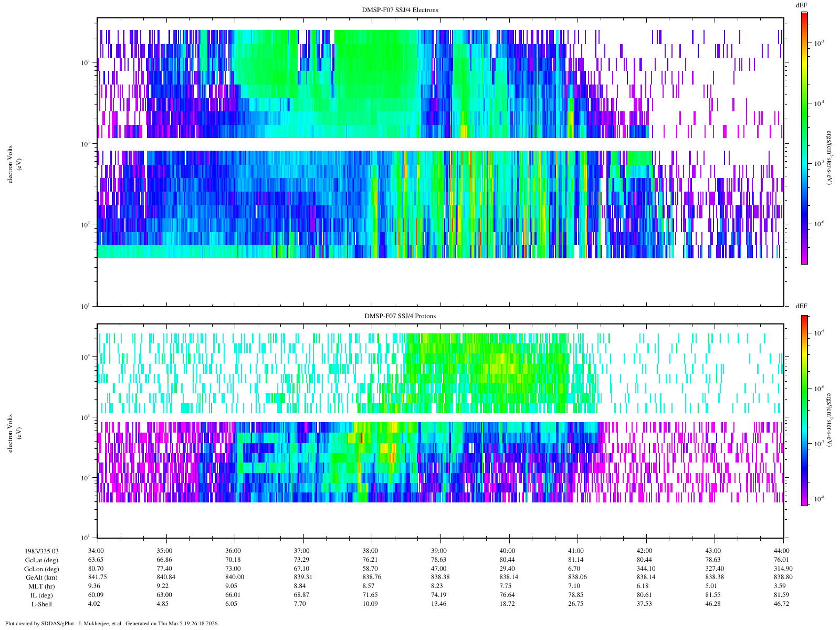
Task: Click the DMSP-F07 SSJ/4 Electrons plot title
Action: pos(400,10)
